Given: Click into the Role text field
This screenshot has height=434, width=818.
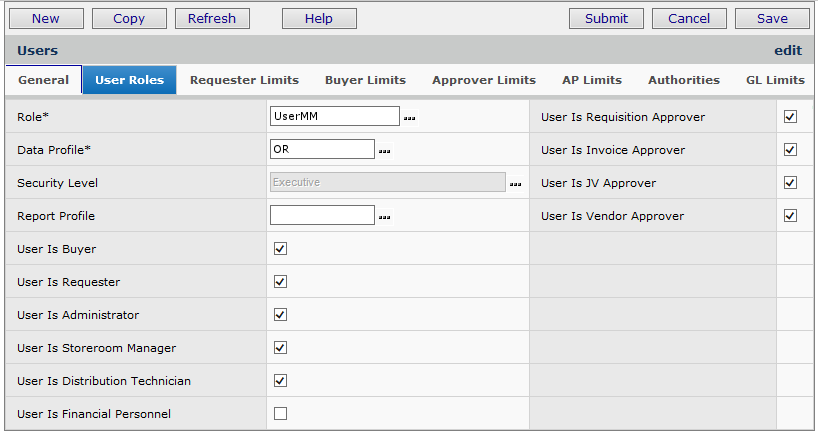Looking at the screenshot, I should [334, 116].
